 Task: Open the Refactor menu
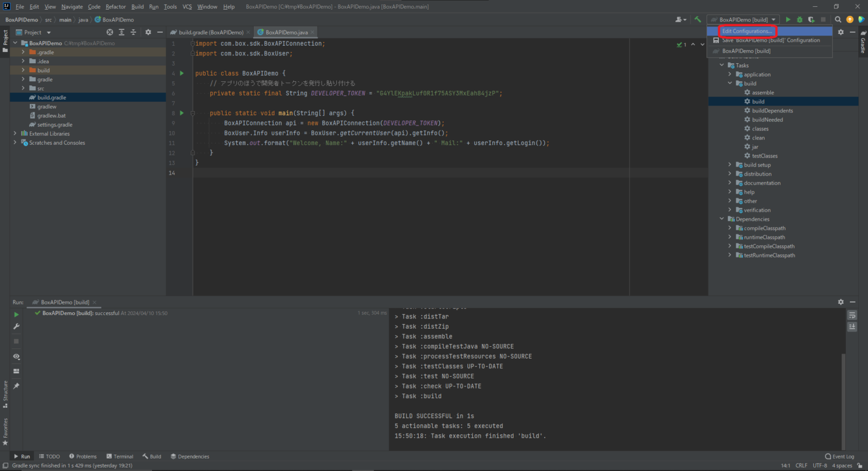[115, 7]
